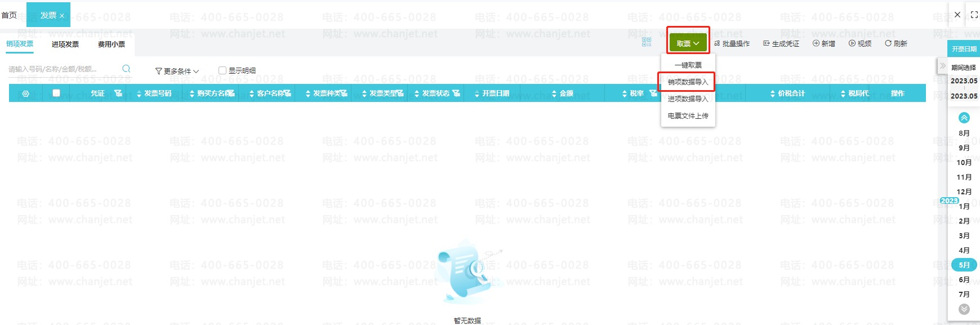Image resolution: width=980 pixels, height=325 pixels.
Task: Sort by 发票号码 column arrows
Action: [x=139, y=94]
